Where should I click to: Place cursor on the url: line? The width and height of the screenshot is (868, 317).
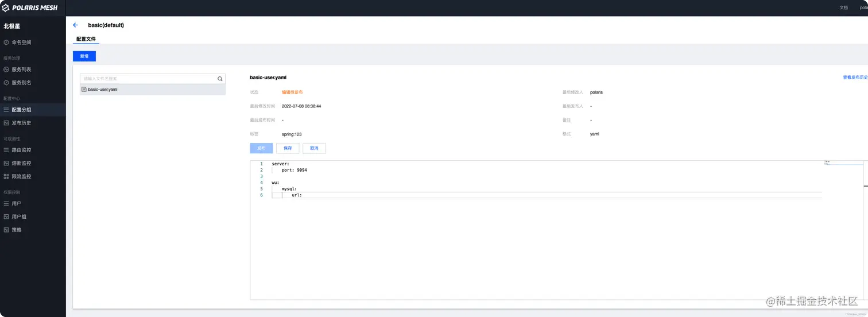coord(297,195)
